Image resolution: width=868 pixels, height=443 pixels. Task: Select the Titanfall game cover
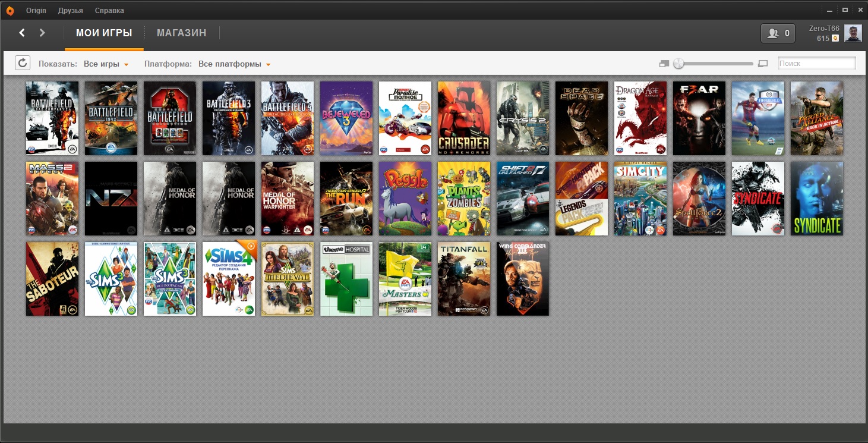click(464, 278)
